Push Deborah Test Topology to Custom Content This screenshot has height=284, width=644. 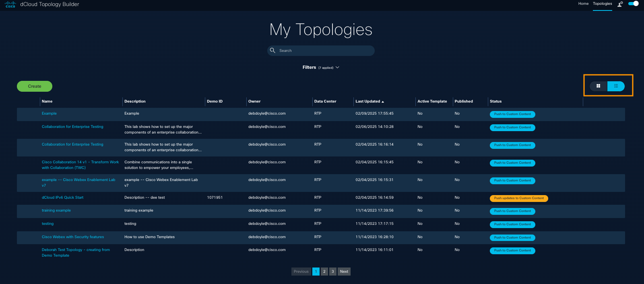[x=512, y=251]
